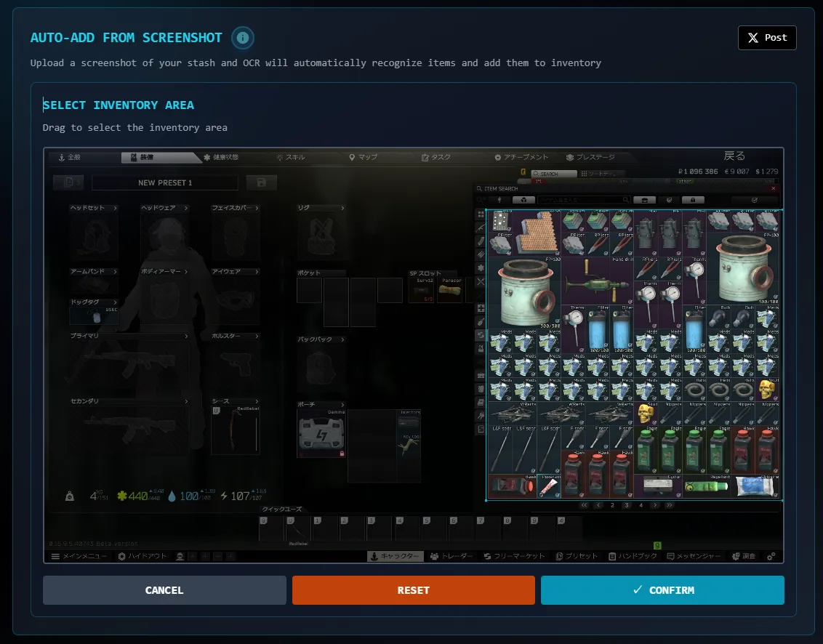Switch to the 健康状態 tab
Image resolution: width=823 pixels, height=644 pixels.
pyautogui.click(x=221, y=157)
